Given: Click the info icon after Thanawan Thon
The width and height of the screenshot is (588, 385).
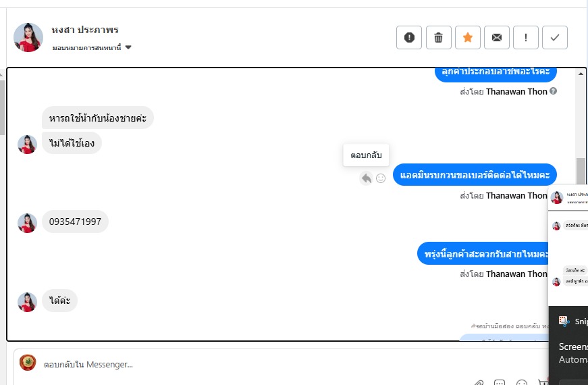Looking at the screenshot, I should coord(554,91).
